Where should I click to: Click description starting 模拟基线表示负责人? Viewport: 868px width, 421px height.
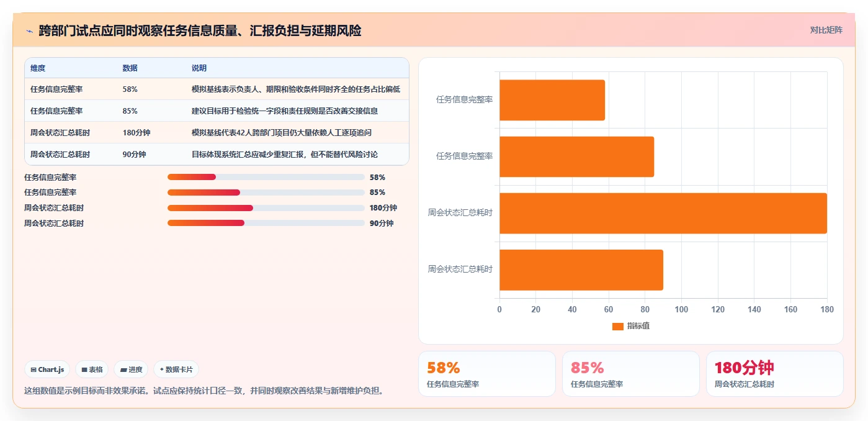coord(296,89)
